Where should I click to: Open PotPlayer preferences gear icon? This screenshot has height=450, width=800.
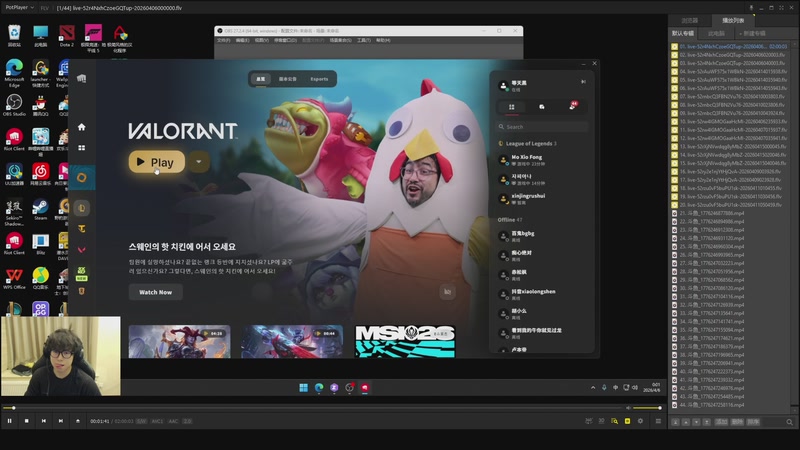click(640, 421)
